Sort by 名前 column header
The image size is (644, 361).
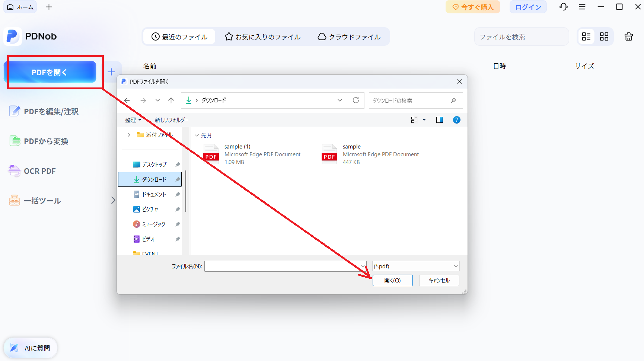[150, 66]
